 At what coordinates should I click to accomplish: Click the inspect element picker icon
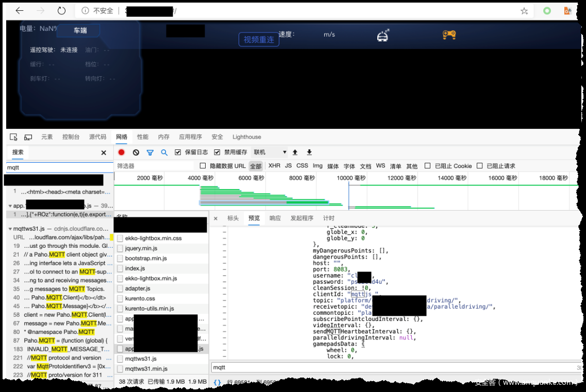14,137
